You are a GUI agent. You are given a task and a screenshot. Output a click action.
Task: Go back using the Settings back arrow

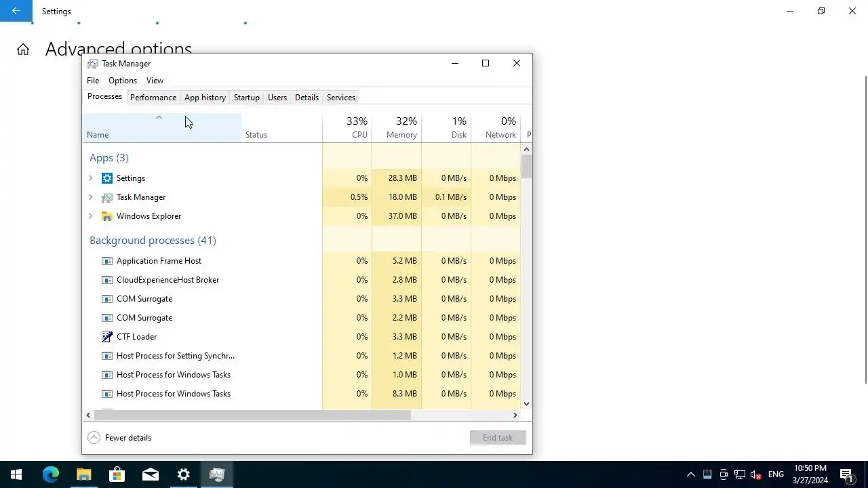pyautogui.click(x=16, y=11)
